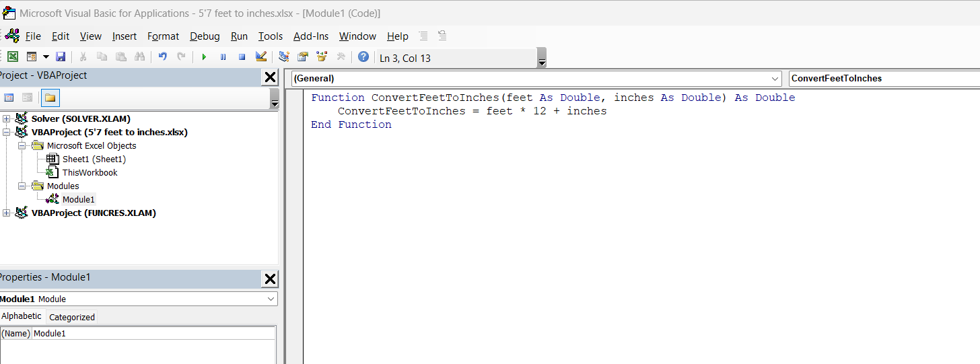
Task: Click the Cut scissors icon
Action: (x=83, y=57)
